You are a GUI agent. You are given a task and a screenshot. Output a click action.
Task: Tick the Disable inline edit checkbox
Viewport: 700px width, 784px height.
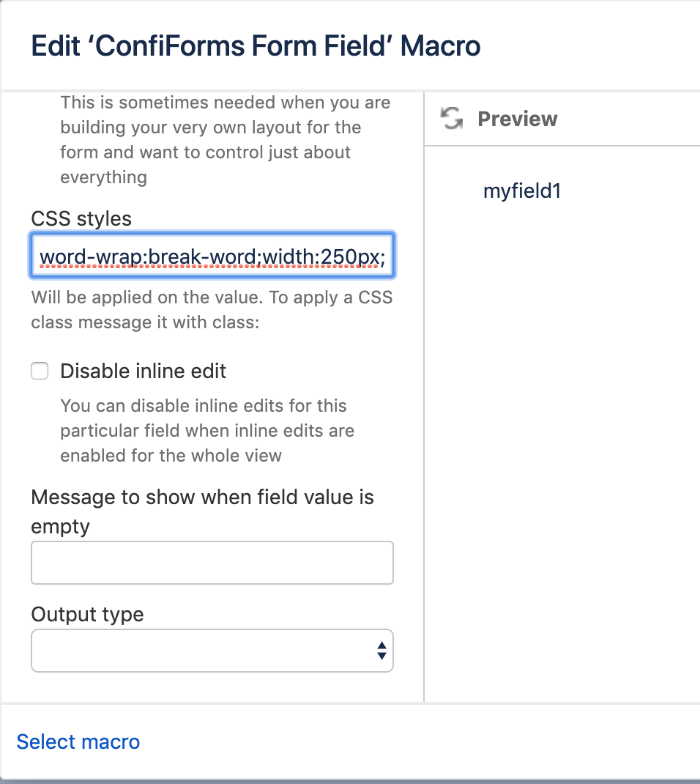pyautogui.click(x=40, y=371)
